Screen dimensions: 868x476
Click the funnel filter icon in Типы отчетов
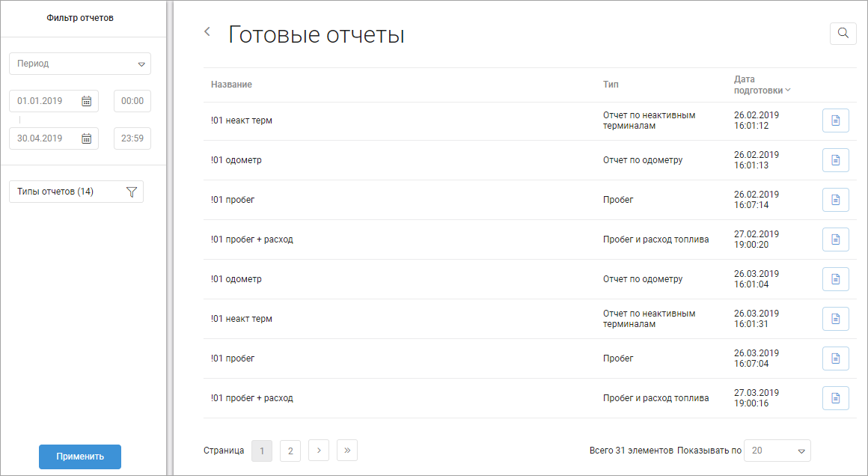tap(131, 192)
